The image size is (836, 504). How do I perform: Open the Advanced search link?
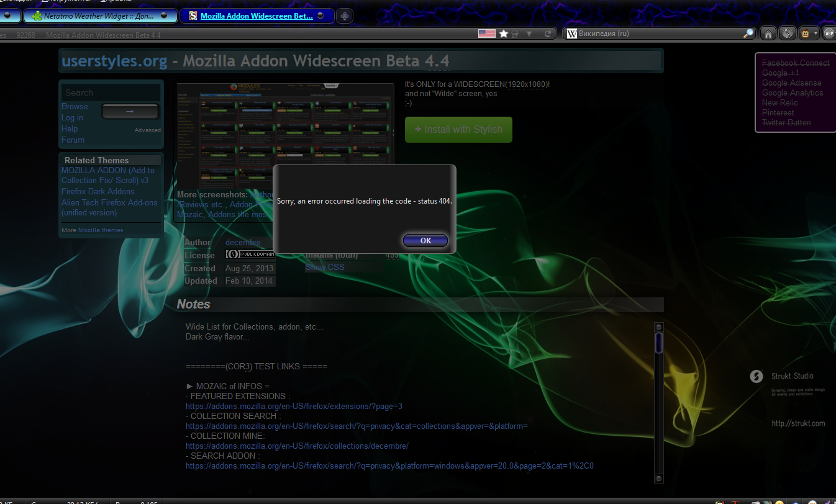(148, 130)
